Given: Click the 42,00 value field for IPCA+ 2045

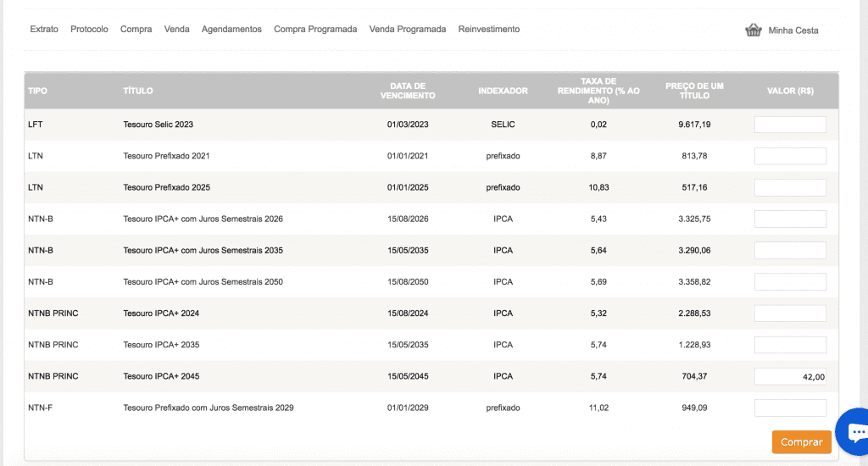Looking at the screenshot, I should click(x=790, y=377).
